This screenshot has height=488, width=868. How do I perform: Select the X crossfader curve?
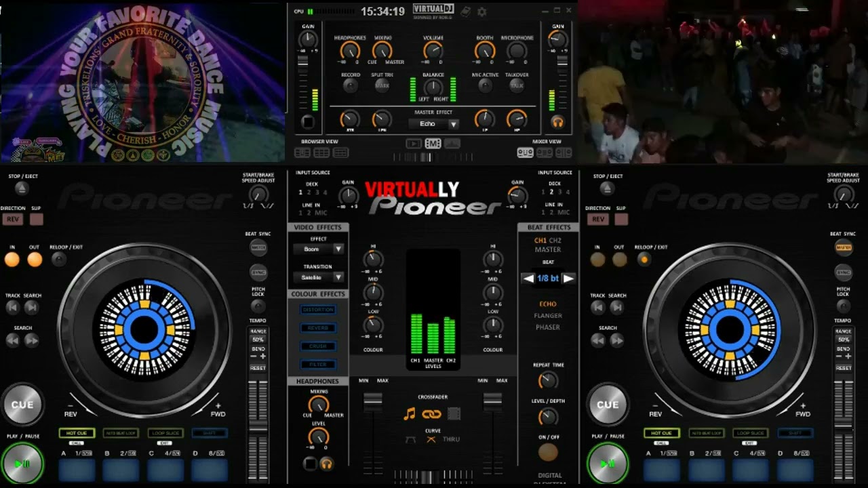click(x=431, y=439)
